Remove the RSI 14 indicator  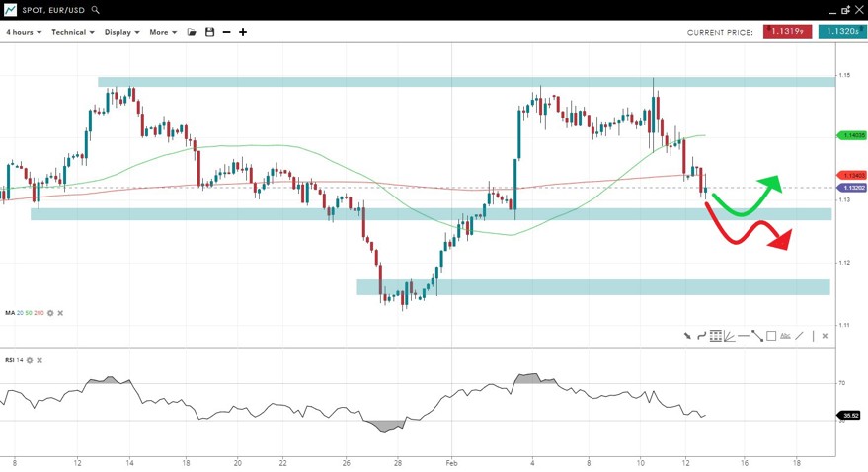pos(39,360)
